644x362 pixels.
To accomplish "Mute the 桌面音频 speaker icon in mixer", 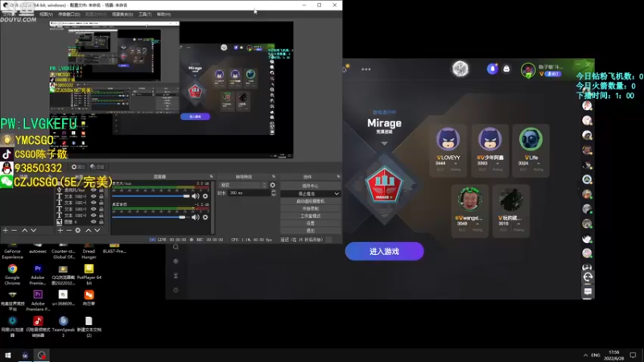I will pyautogui.click(x=196, y=217).
